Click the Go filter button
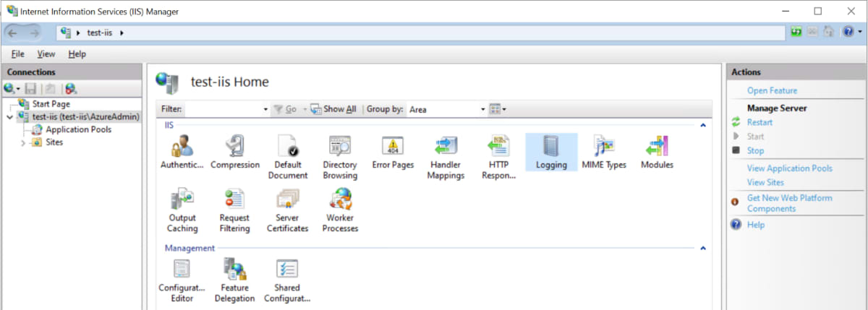This screenshot has height=310, width=868. [x=285, y=109]
